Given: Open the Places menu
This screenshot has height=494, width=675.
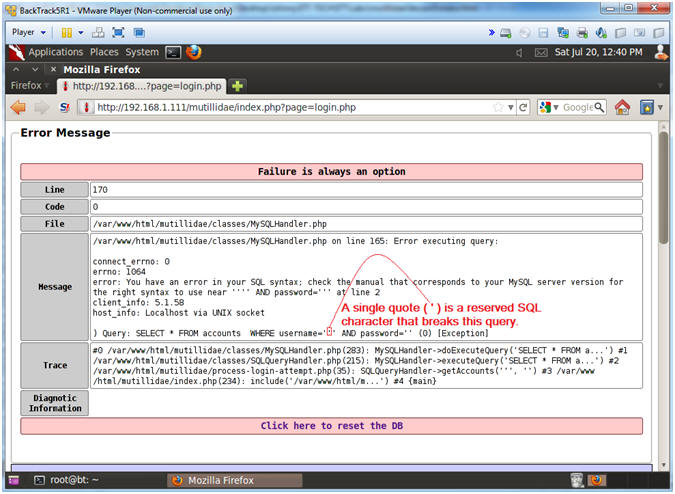Looking at the screenshot, I should [x=104, y=52].
